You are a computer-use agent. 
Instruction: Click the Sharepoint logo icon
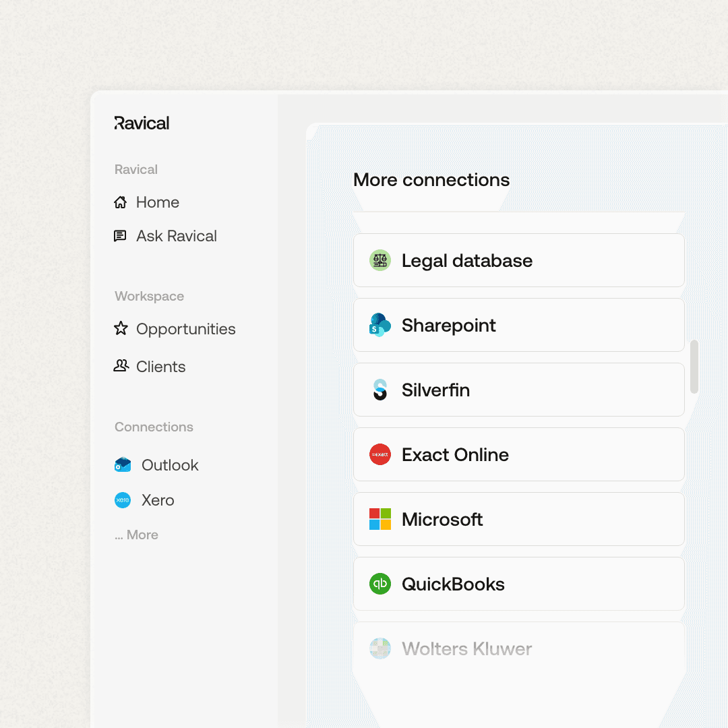tap(380, 325)
